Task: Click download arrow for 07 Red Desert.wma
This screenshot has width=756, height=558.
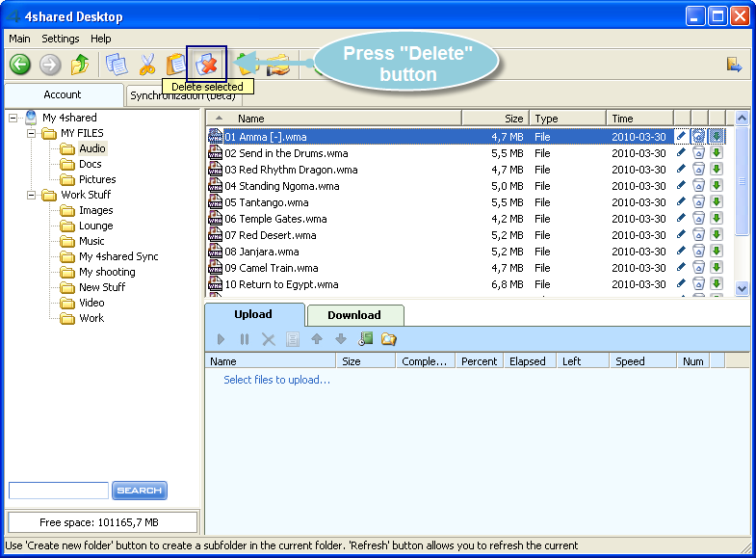Action: coord(717,235)
